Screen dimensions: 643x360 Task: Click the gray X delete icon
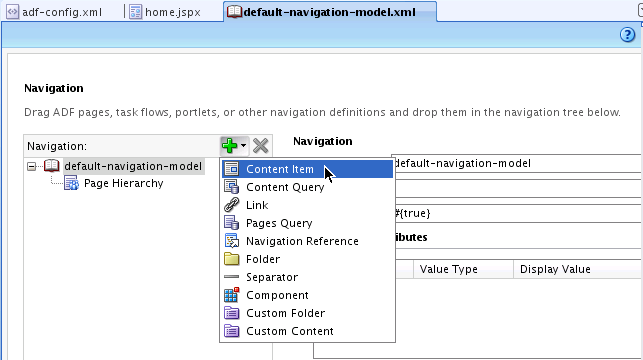point(260,146)
